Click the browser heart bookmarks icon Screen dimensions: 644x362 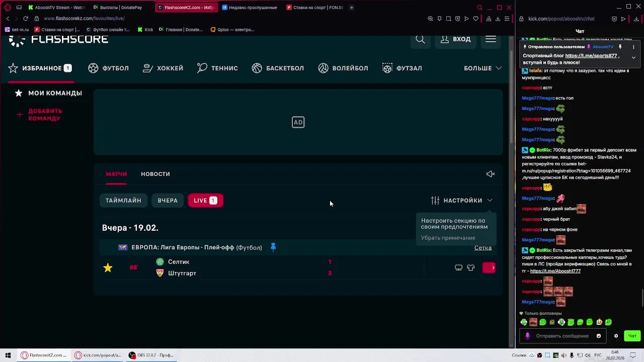[x=475, y=19]
